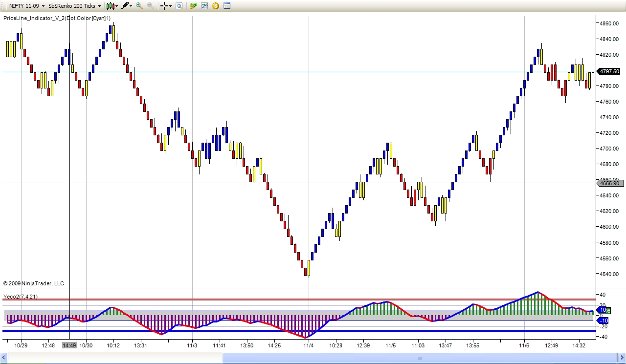Click the candlestick chart style icon
Image resolution: width=626 pixels, height=364 pixels.
(110, 6)
